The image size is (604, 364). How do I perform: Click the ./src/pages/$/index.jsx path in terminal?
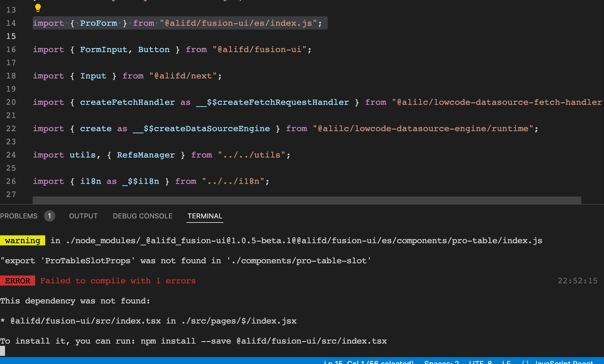pos(239,321)
